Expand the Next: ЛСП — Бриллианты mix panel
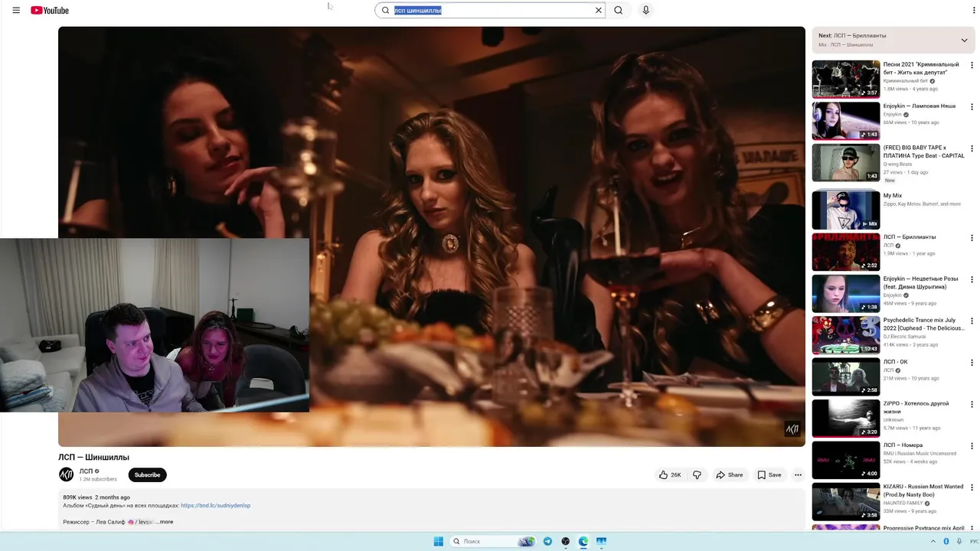Screen dimensions: 980x551 [964, 40]
